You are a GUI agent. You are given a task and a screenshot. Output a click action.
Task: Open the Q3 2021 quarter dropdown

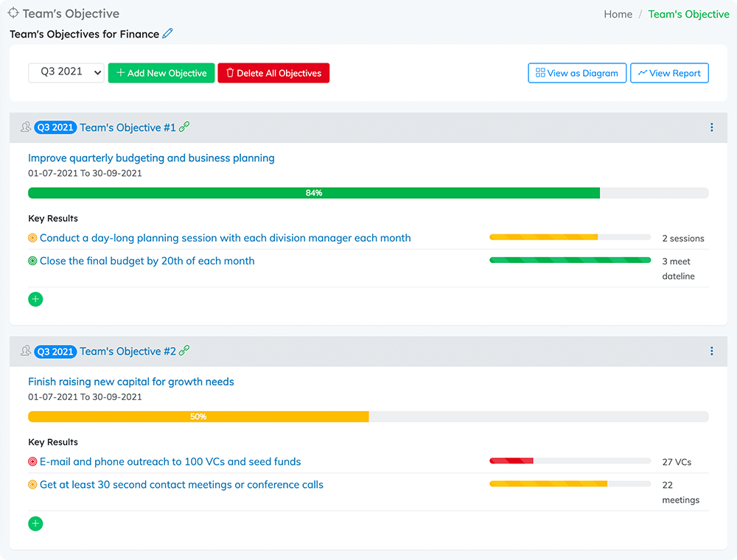pos(66,72)
